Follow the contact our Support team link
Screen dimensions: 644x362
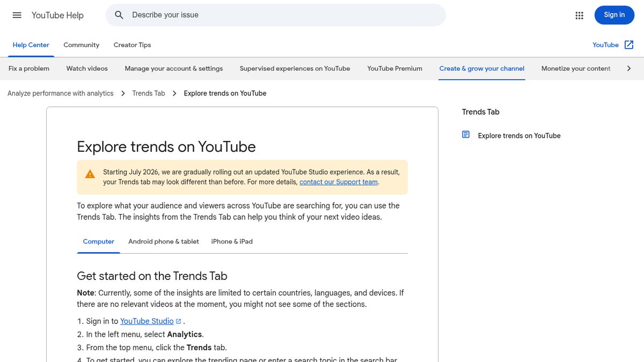pyautogui.click(x=339, y=182)
